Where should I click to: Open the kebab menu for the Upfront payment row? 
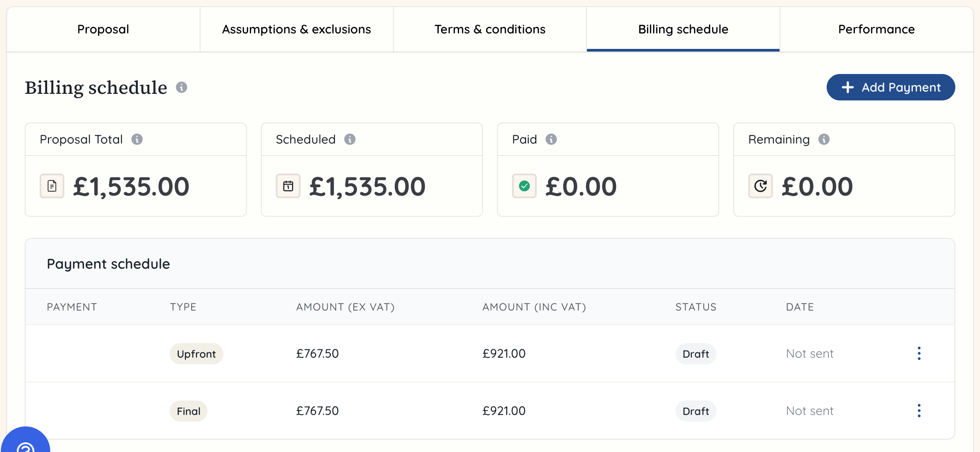coord(919,353)
